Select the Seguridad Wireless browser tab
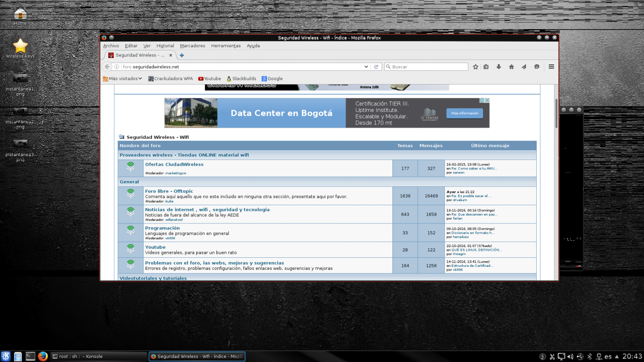Screen dimensions: 644x362 (x=140, y=55)
